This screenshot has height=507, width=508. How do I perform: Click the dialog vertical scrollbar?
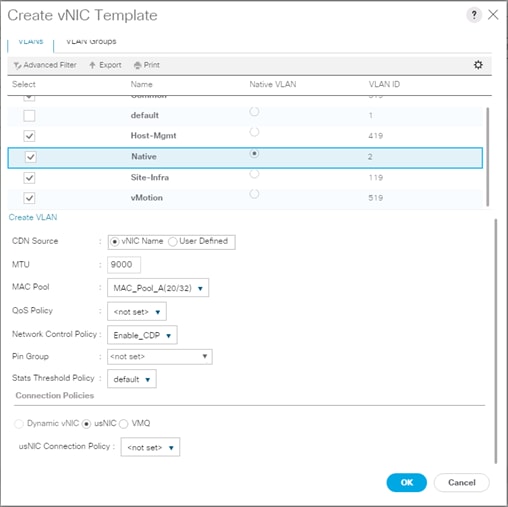pos(496,341)
